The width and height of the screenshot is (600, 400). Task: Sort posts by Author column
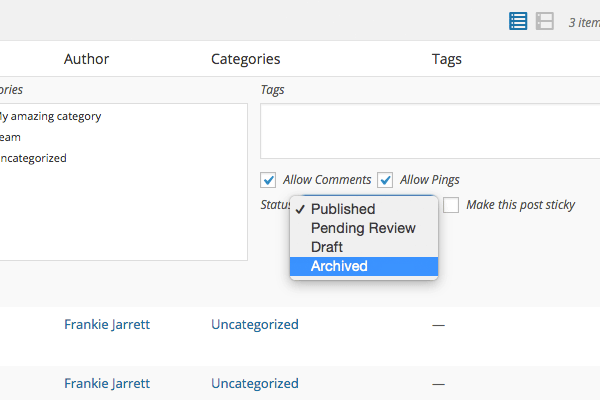point(86,59)
